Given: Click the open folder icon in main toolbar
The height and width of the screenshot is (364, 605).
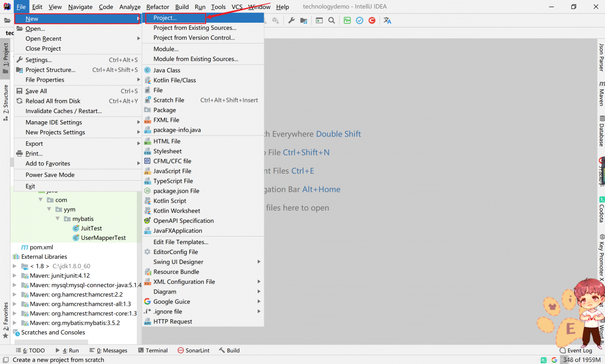Looking at the screenshot, I should [x=7, y=20].
